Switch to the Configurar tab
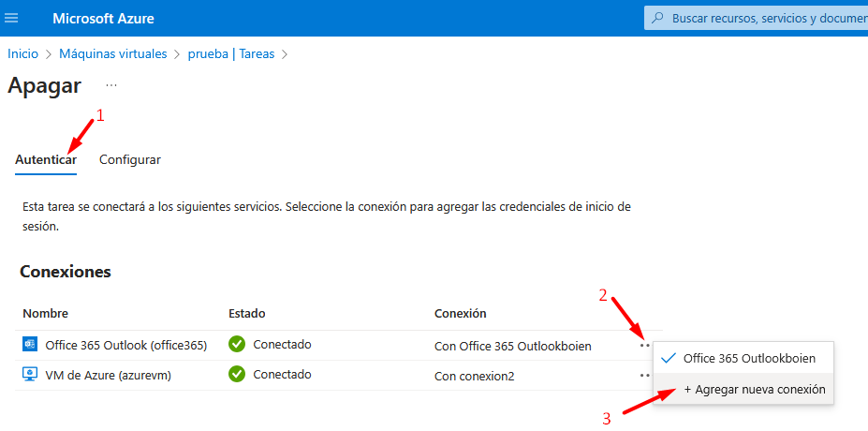This screenshot has width=868, height=431. coord(130,159)
